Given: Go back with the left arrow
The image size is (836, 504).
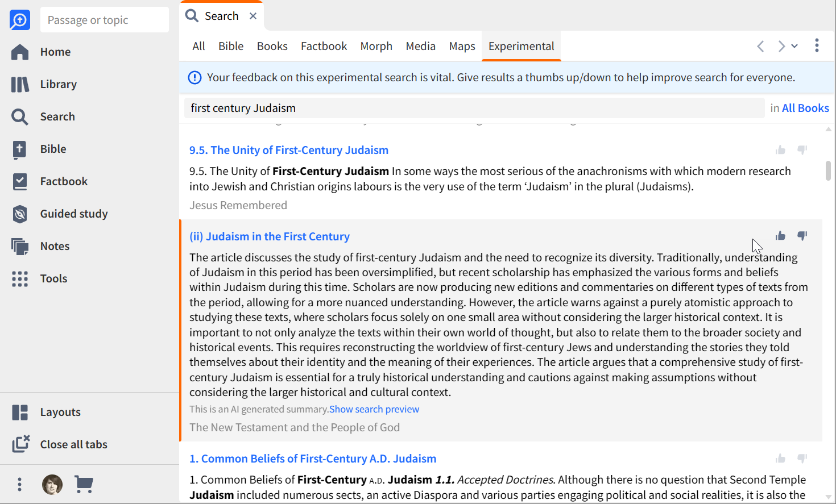Looking at the screenshot, I should [760, 46].
